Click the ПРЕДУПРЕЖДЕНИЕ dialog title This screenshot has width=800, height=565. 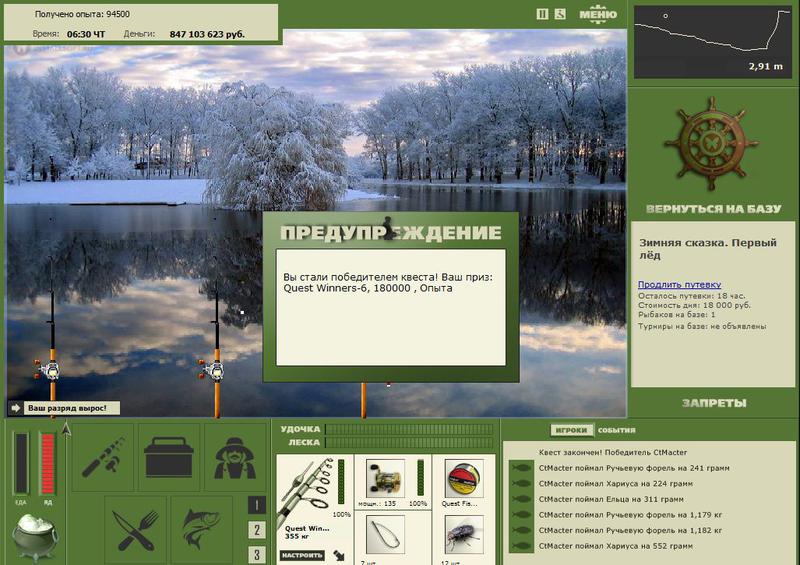391,233
